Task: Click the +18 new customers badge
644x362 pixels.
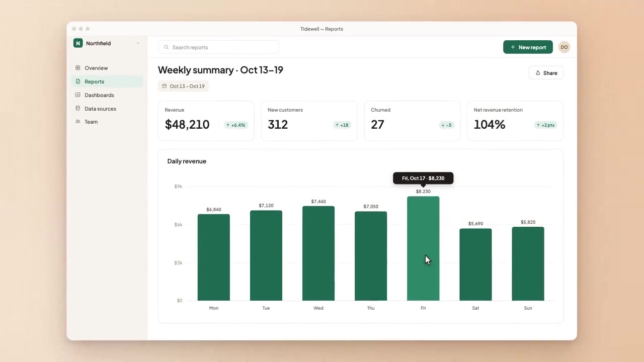Action: click(x=342, y=125)
